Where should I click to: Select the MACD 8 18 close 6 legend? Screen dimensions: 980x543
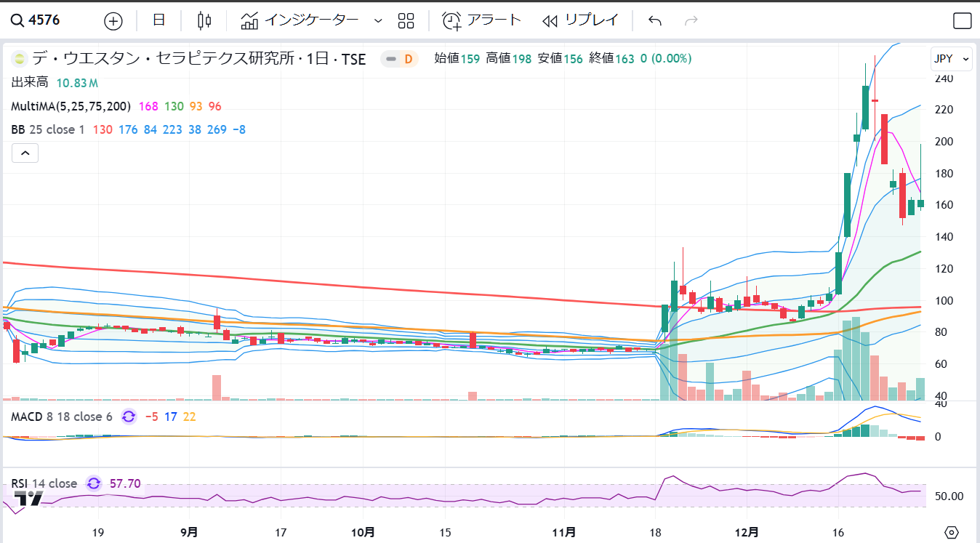62,417
